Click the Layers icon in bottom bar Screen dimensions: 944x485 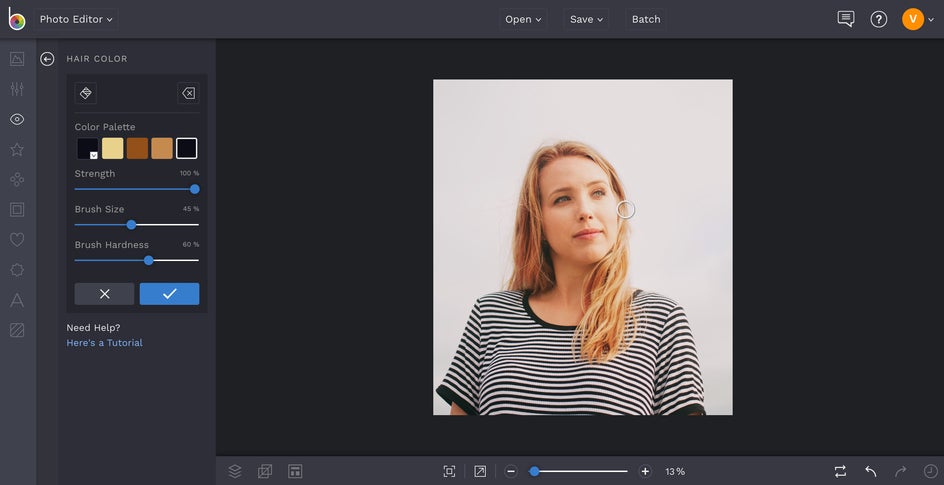coord(235,471)
